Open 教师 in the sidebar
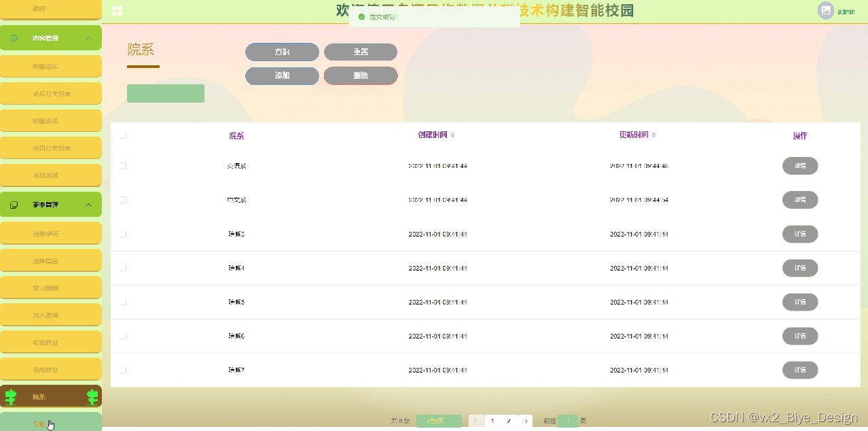Viewport: 868px width, 431px height. 51,10
